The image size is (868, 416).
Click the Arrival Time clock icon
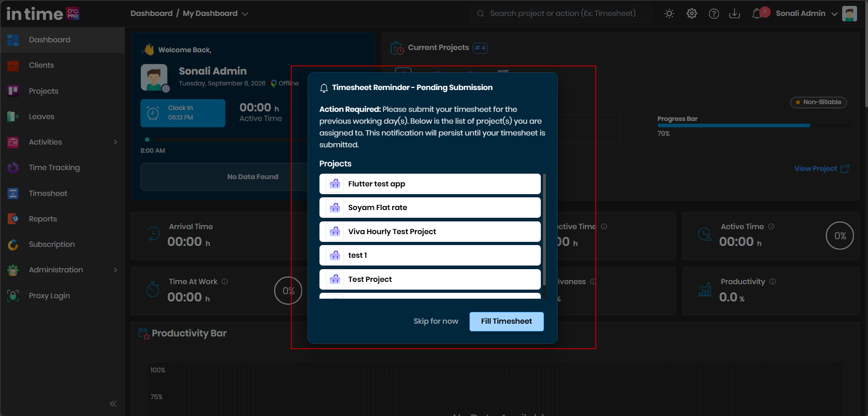[153, 234]
